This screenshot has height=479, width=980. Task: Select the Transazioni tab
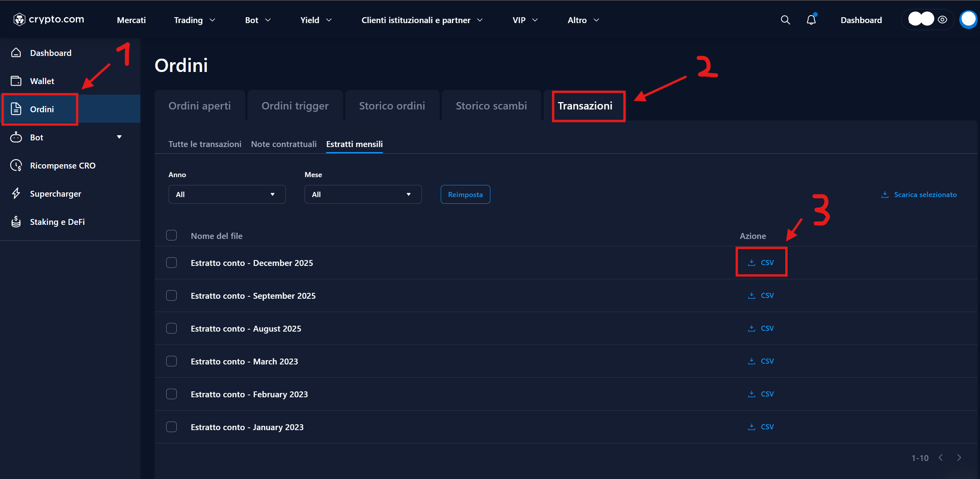[585, 106]
